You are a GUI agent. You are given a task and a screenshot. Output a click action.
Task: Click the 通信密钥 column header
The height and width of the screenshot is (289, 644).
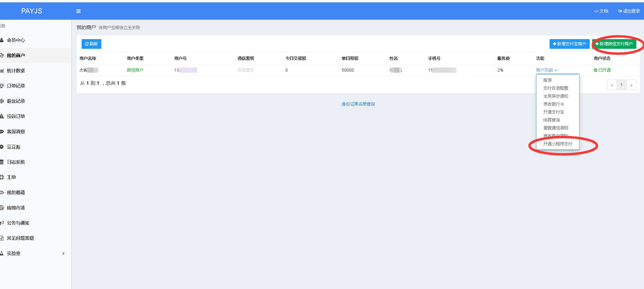coord(246,58)
